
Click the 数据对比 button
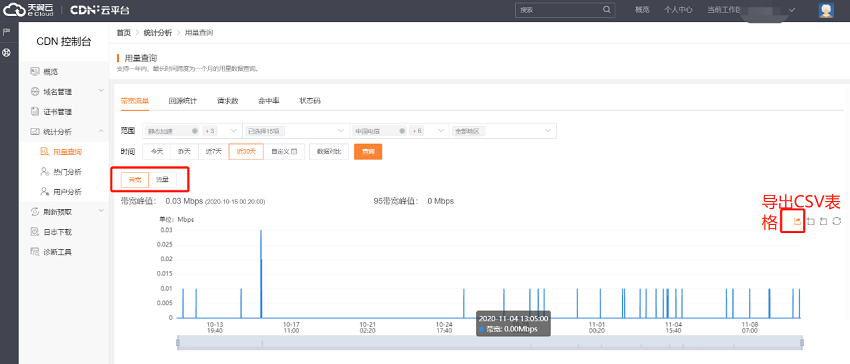pos(329,151)
